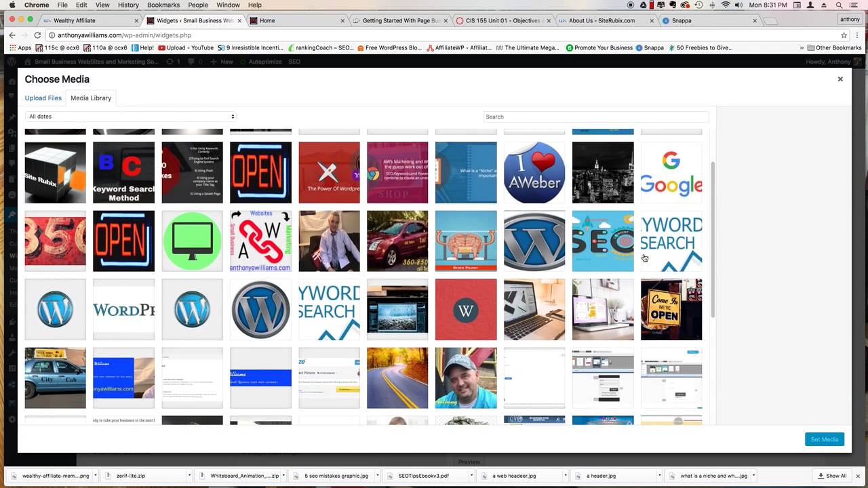Click the anthony profile button
The width and height of the screenshot is (868, 488).
click(850, 19)
